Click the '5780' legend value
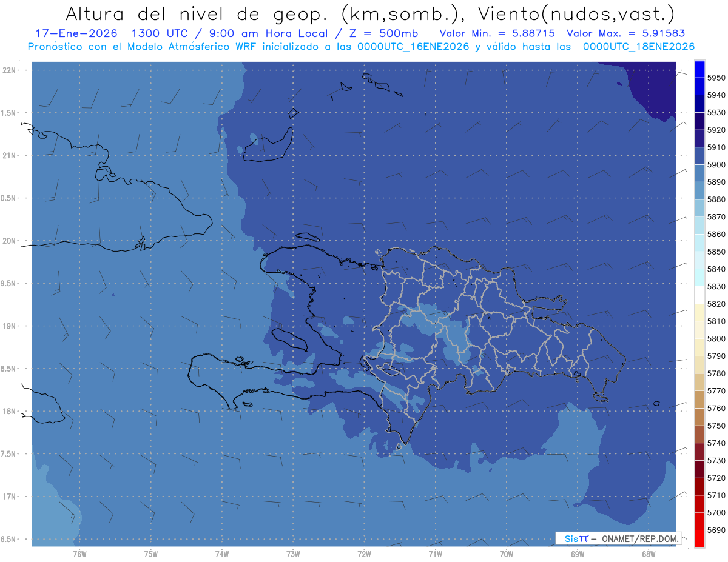The width and height of the screenshot is (728, 562). (x=716, y=373)
